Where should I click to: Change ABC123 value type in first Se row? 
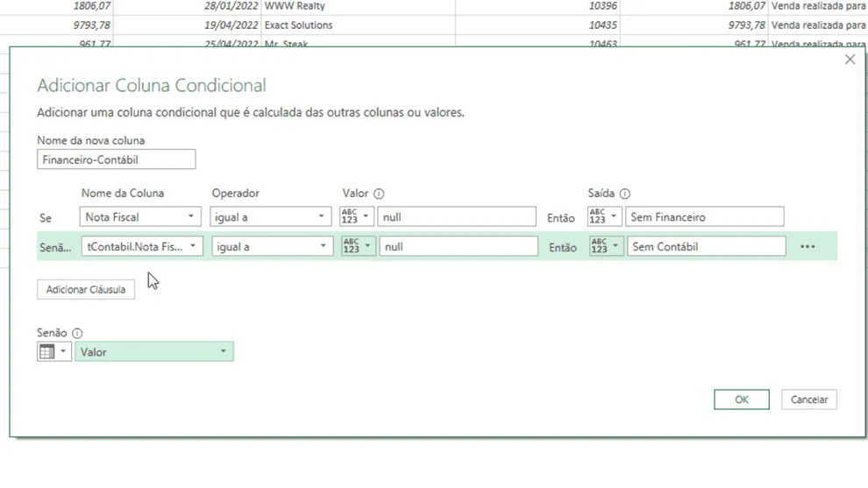357,216
